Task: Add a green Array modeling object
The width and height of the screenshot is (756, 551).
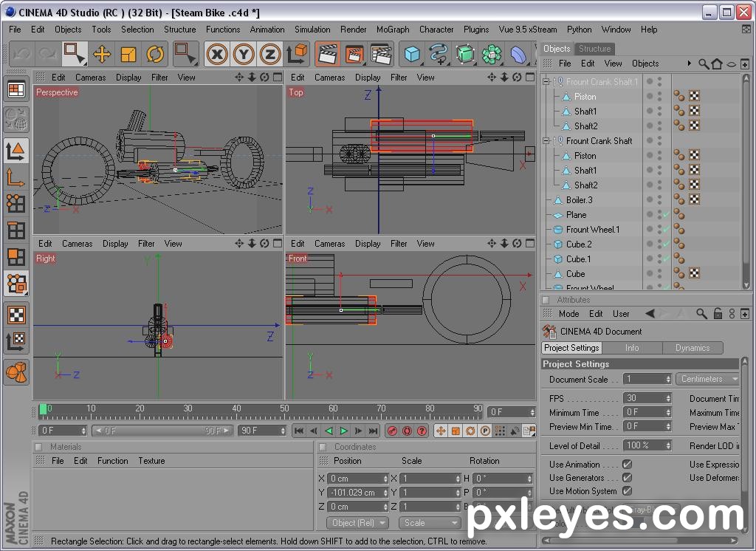Action: point(492,54)
